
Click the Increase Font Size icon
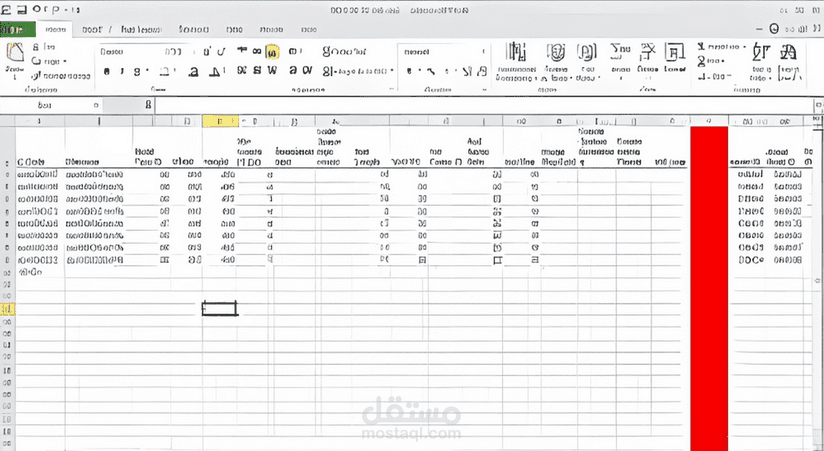pyautogui.click(x=207, y=52)
